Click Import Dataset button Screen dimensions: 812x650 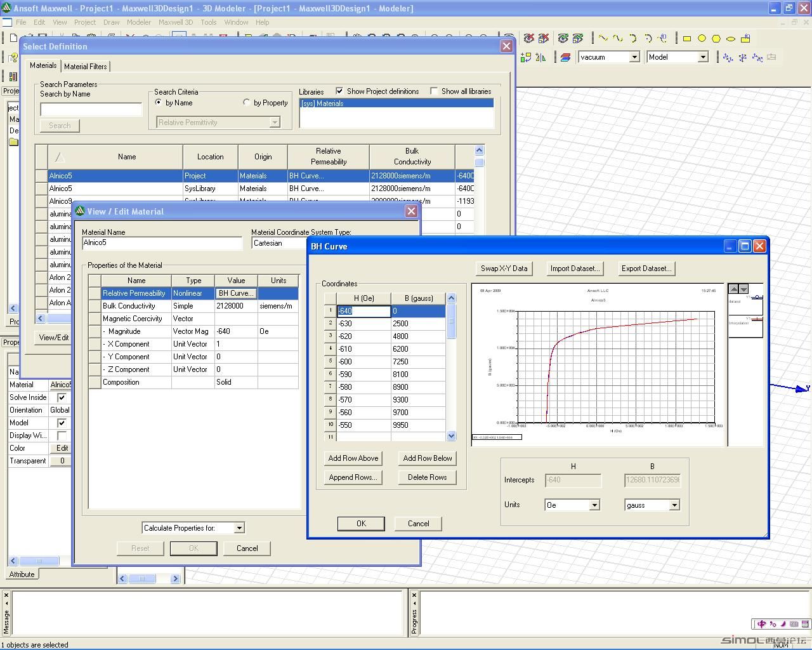click(x=575, y=269)
